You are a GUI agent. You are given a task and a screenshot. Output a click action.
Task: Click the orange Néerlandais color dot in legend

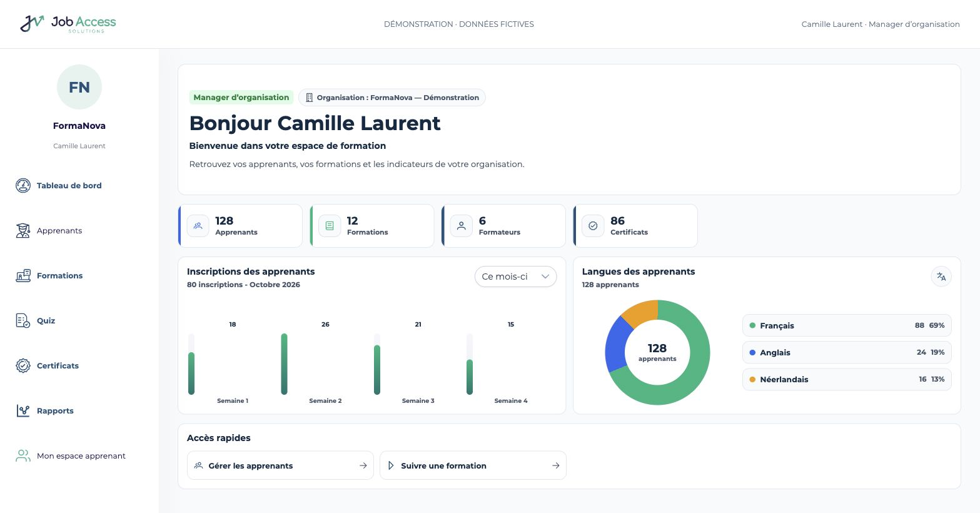tap(752, 379)
